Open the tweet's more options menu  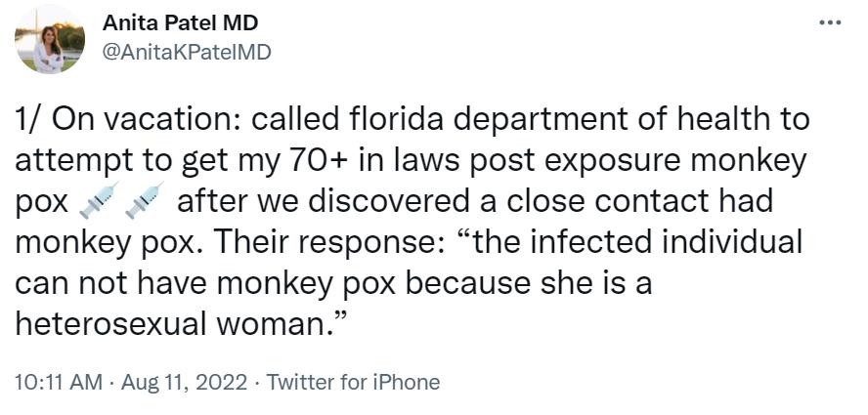(830, 21)
